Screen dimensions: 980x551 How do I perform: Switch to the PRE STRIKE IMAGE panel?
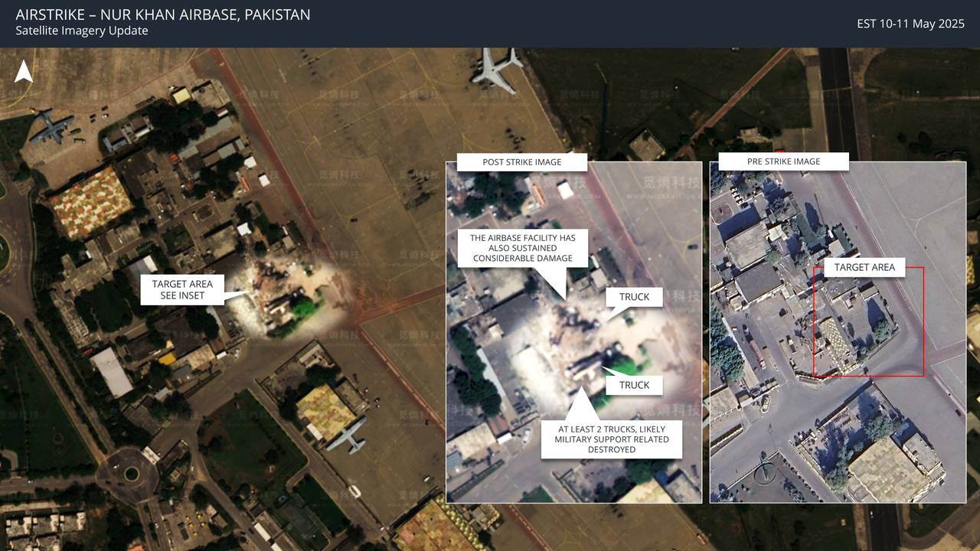[783, 161]
